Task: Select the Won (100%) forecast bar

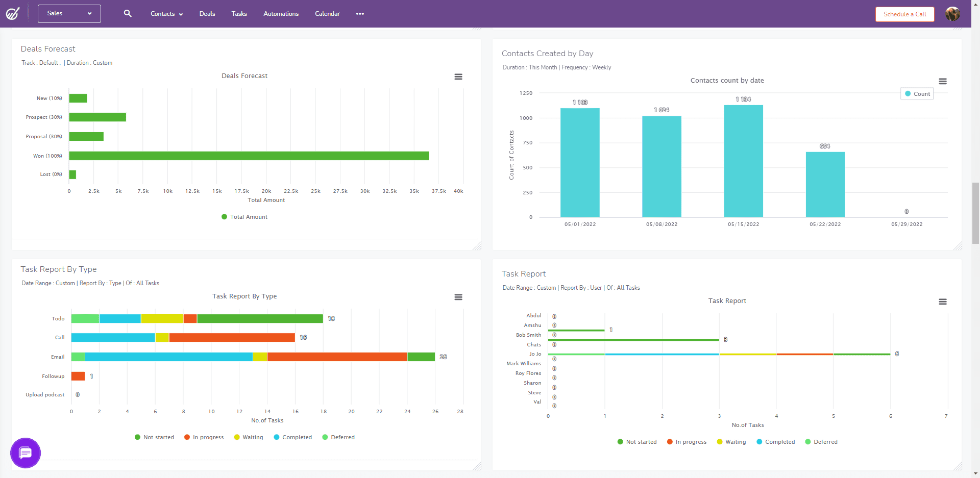Action: coord(249,156)
